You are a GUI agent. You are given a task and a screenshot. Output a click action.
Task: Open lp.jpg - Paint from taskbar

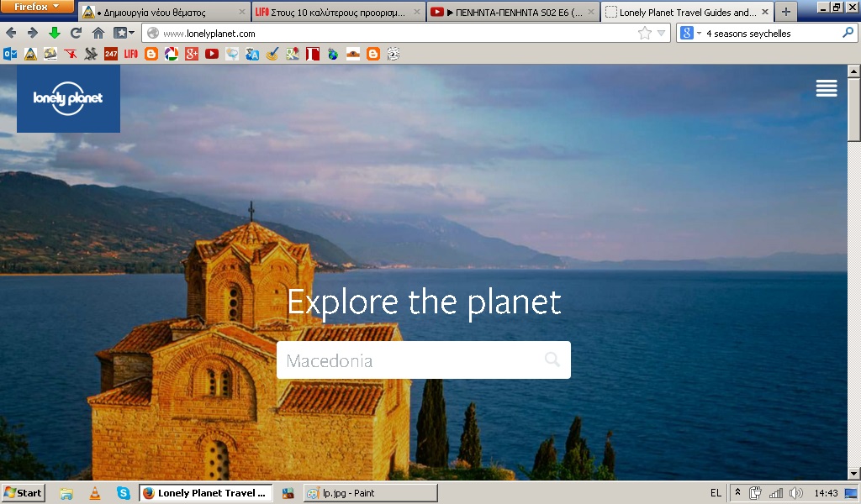[371, 493]
